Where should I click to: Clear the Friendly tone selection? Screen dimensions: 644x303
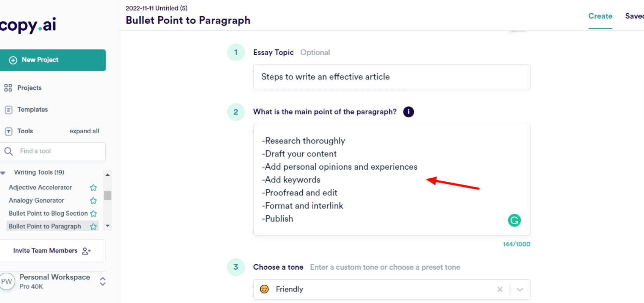click(500, 289)
